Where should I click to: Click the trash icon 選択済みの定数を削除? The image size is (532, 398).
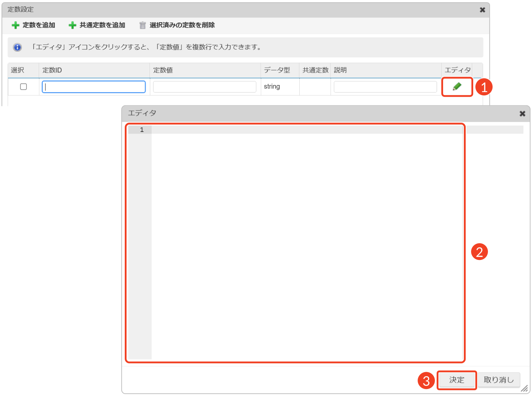[x=143, y=25]
